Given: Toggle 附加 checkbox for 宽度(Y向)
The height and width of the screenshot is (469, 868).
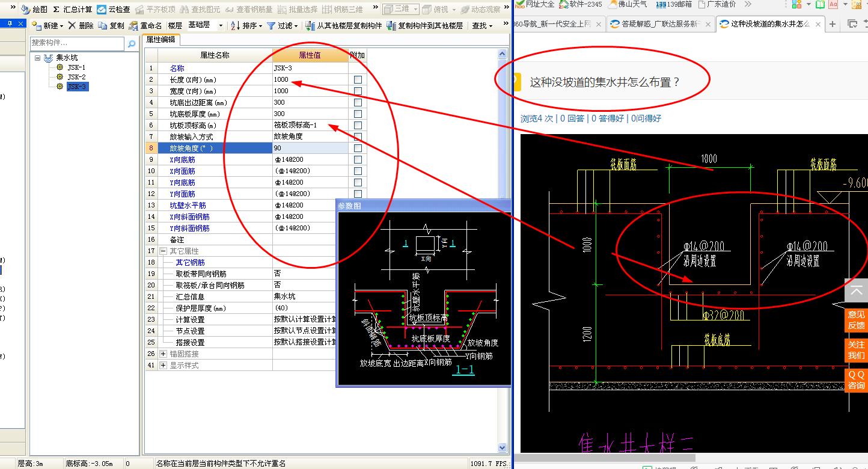Looking at the screenshot, I should [x=358, y=91].
